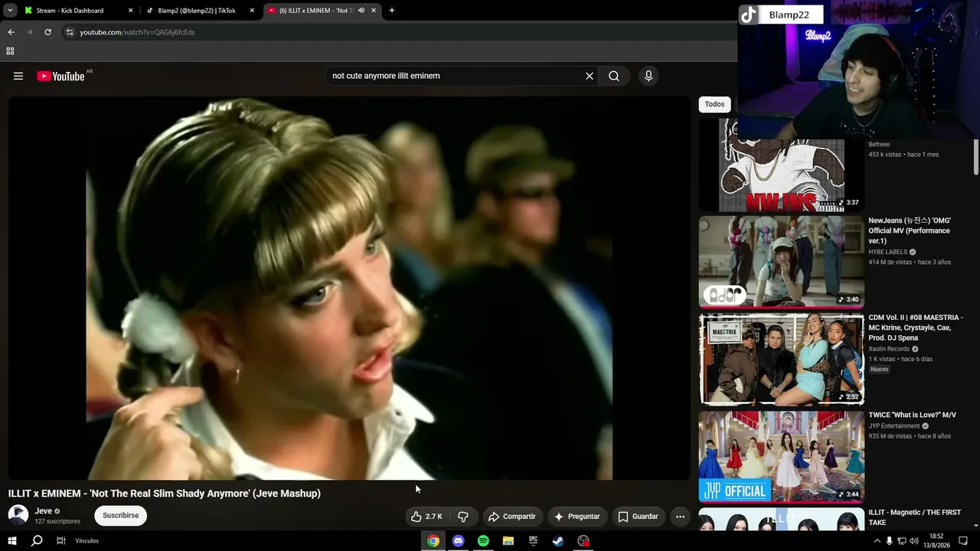This screenshot has width=980, height=551.
Task: Switch to the Blamp2 TikTok tab
Action: (x=200, y=11)
